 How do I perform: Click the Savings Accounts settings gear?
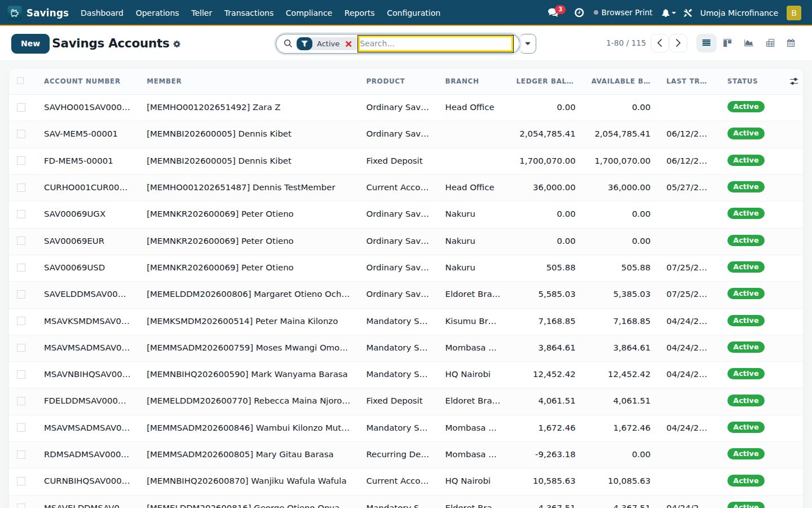tap(176, 44)
